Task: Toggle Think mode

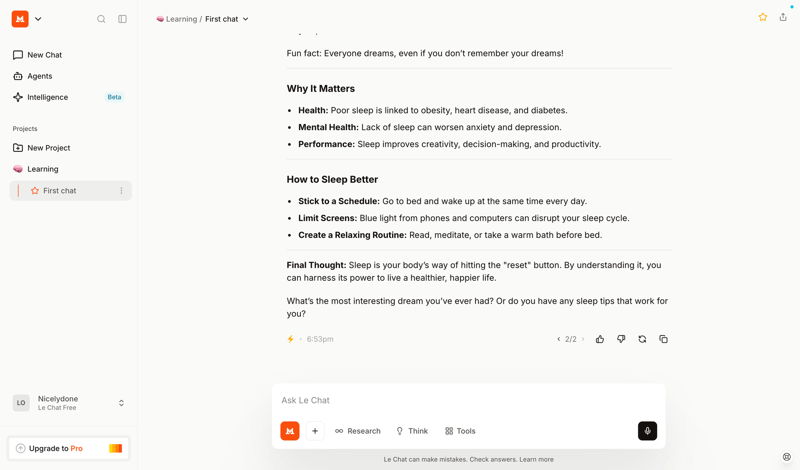Action: (x=411, y=431)
